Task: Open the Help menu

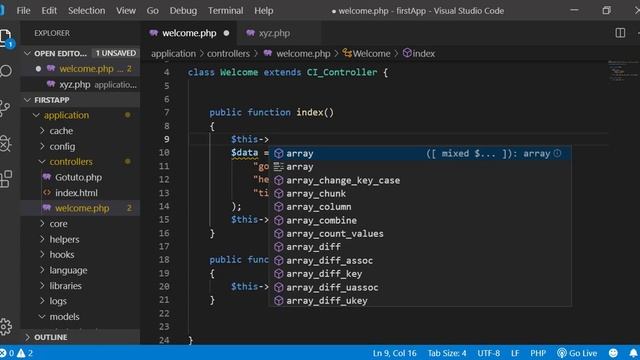Action: point(264,11)
